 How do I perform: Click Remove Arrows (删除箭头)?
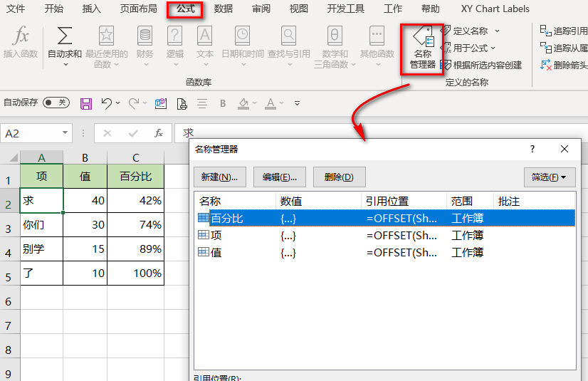point(563,66)
